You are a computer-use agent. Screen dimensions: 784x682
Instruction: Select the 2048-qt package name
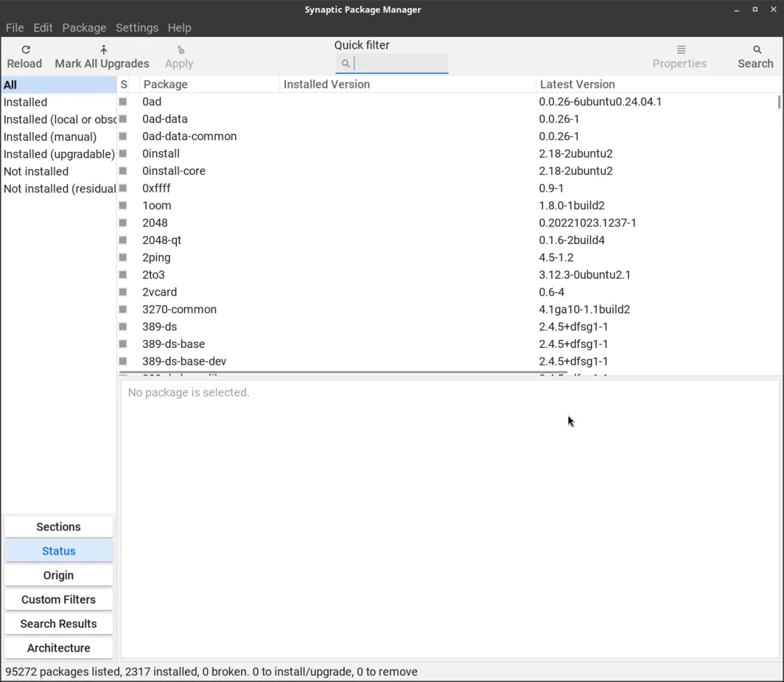161,240
